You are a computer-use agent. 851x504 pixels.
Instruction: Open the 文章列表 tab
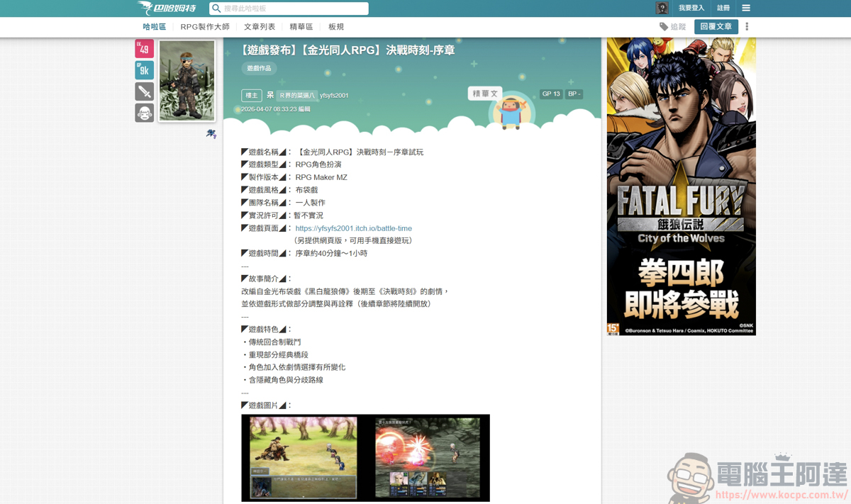coord(260,27)
